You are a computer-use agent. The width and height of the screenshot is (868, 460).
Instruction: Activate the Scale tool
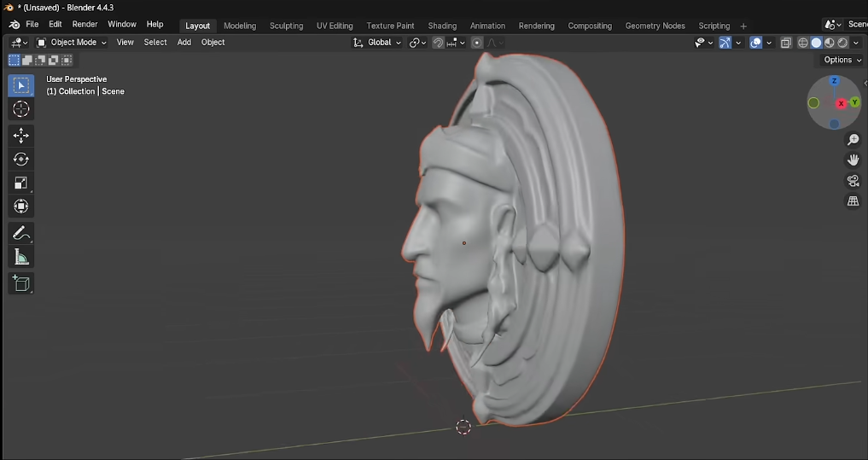tap(21, 183)
